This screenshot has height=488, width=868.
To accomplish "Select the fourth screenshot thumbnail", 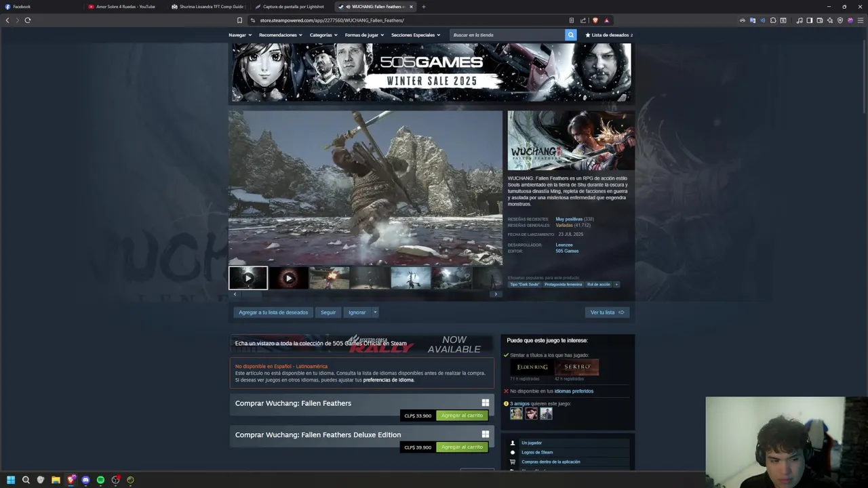I will 370,278.
